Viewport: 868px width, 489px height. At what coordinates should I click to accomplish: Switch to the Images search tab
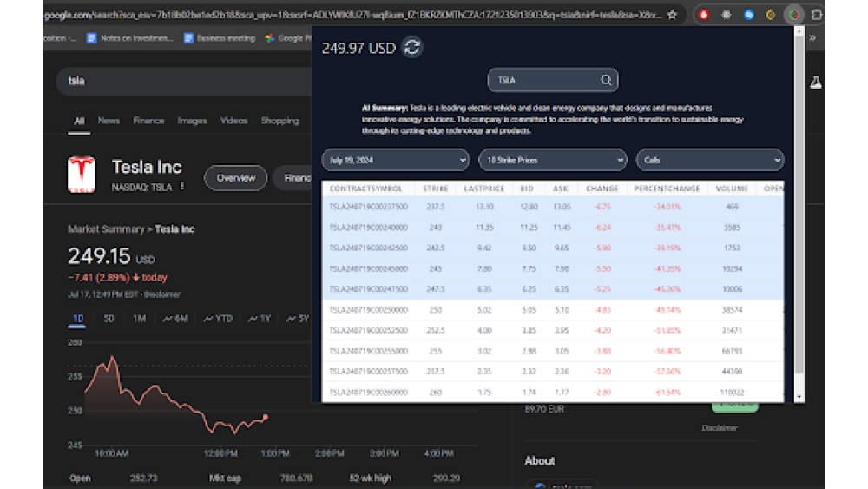point(192,121)
